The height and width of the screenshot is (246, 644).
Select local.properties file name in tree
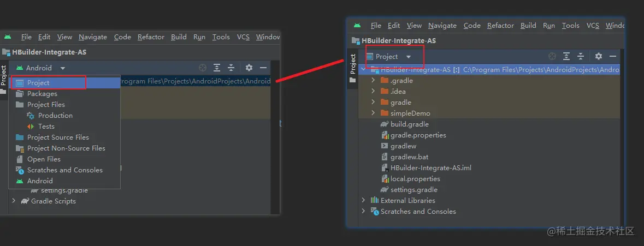(x=415, y=179)
